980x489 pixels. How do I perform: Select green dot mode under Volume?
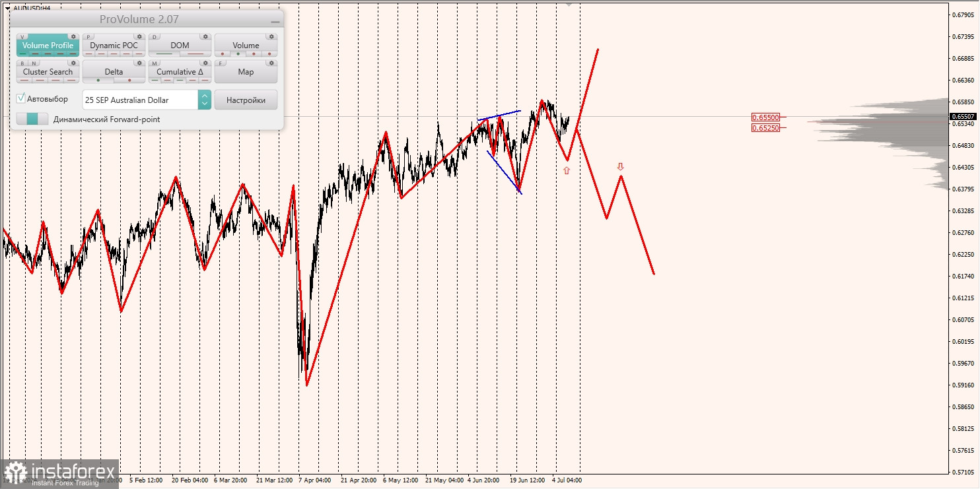[x=238, y=53]
